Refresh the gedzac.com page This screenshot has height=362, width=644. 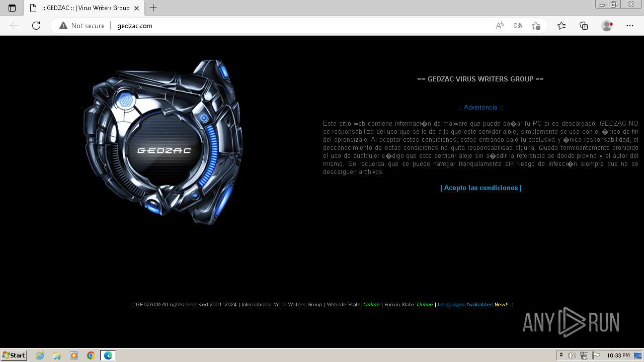click(36, 26)
